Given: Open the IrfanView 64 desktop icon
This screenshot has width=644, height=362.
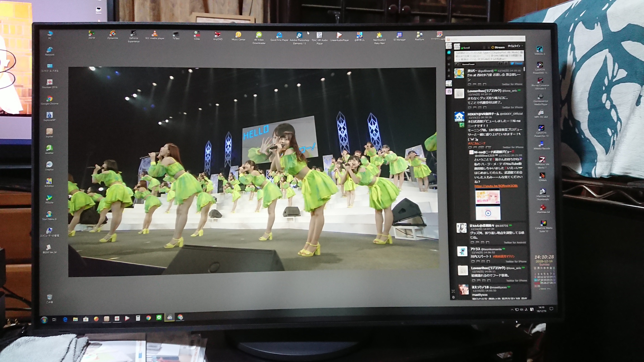Looking at the screenshot, I should 543,209.
